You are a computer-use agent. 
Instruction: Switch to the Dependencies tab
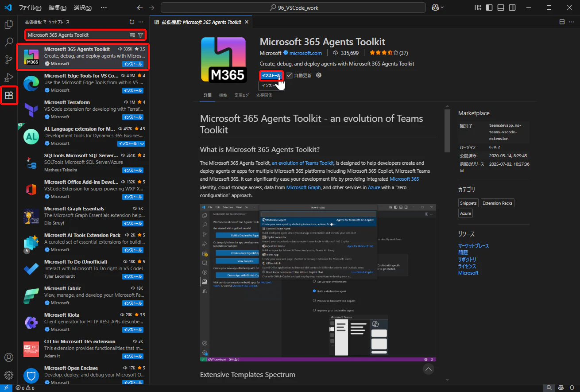[x=264, y=95]
